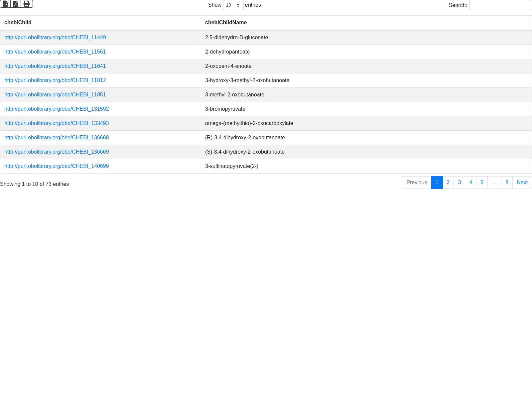Image resolution: width=532 pixels, height=399 pixels.
Task: Export table as PDF document
Action: [x=16, y=4]
